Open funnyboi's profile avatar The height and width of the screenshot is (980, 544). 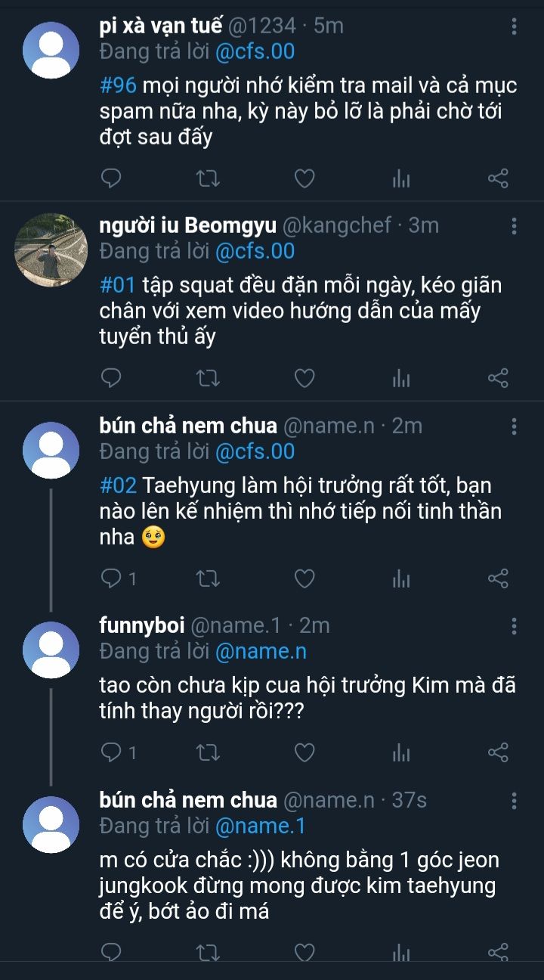[x=51, y=650]
